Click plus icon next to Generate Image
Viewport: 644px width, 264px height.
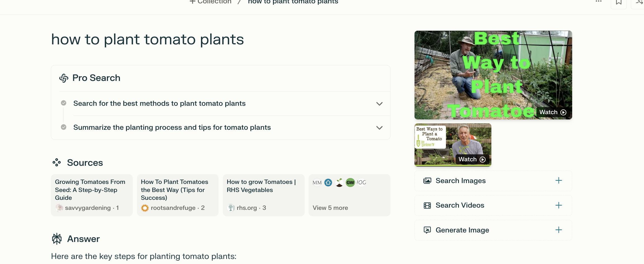pos(558,230)
